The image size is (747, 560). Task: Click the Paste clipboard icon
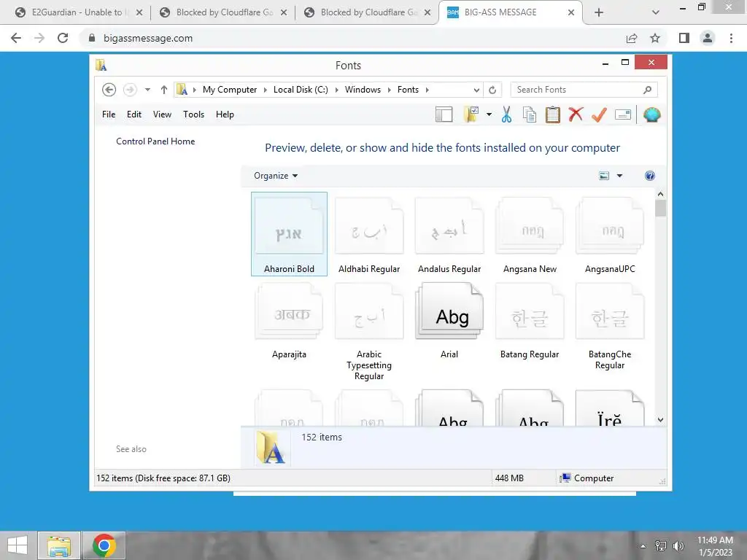pos(553,114)
